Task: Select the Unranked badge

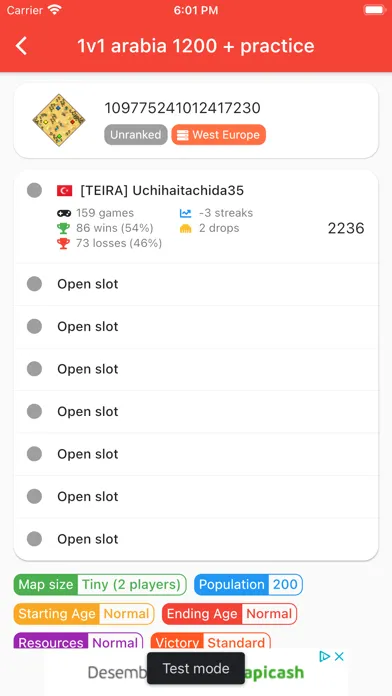Action: pyautogui.click(x=136, y=134)
